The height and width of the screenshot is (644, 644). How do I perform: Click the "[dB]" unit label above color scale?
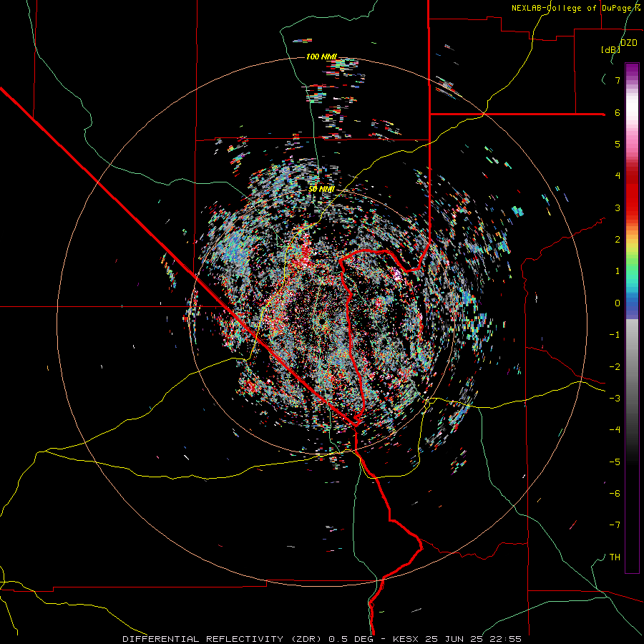[611, 49]
